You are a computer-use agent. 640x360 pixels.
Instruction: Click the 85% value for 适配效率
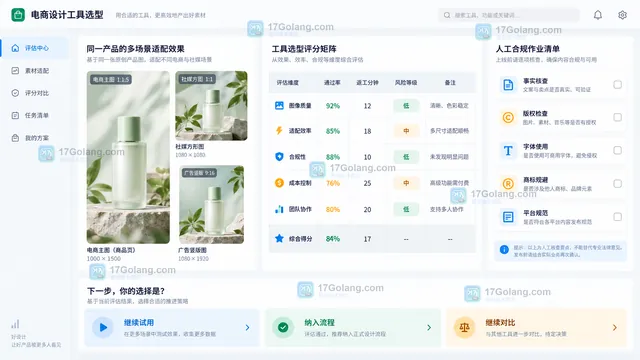pyautogui.click(x=333, y=131)
